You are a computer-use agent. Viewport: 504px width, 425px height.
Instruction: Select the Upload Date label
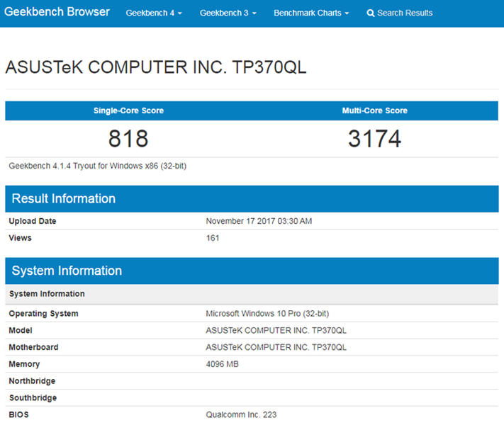tap(33, 221)
